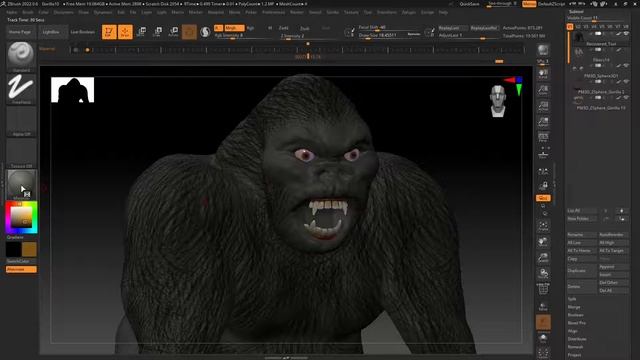Click the Zoom3D icon in right shelf
The image size is (640, 360).
[543, 258]
